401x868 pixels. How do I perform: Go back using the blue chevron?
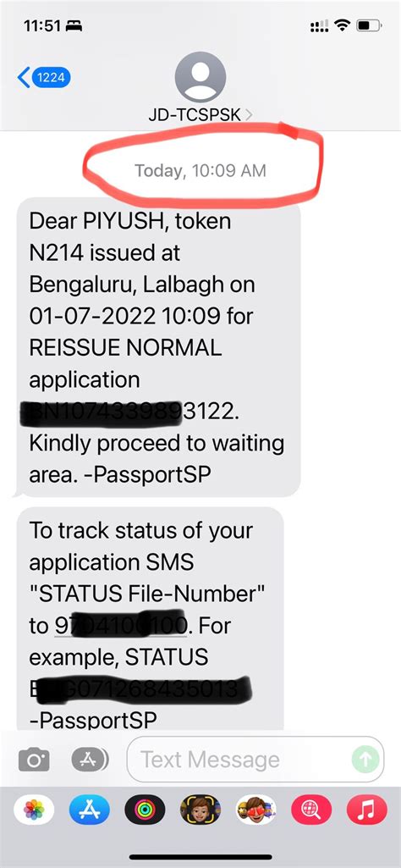tap(23, 78)
